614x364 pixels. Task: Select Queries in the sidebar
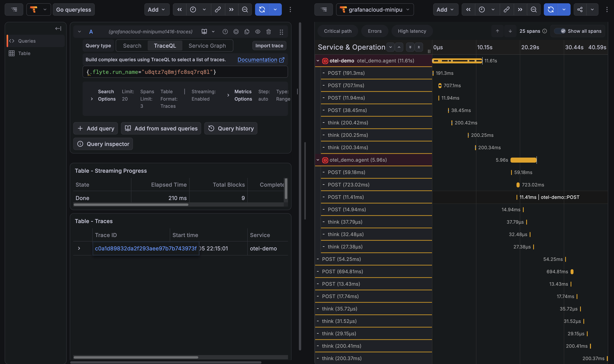[x=36, y=41]
